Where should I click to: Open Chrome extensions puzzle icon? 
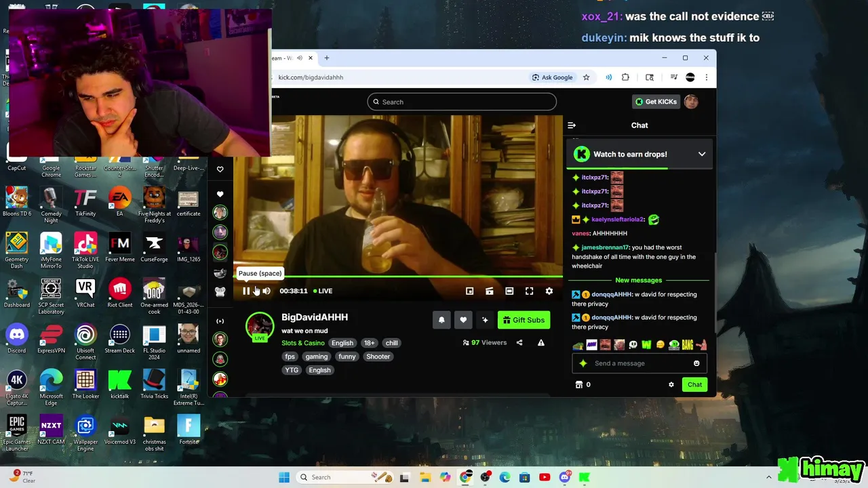tap(625, 77)
